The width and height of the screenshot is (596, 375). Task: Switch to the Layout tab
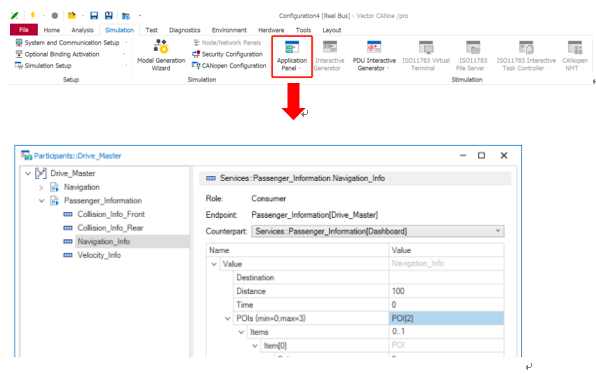(332, 30)
